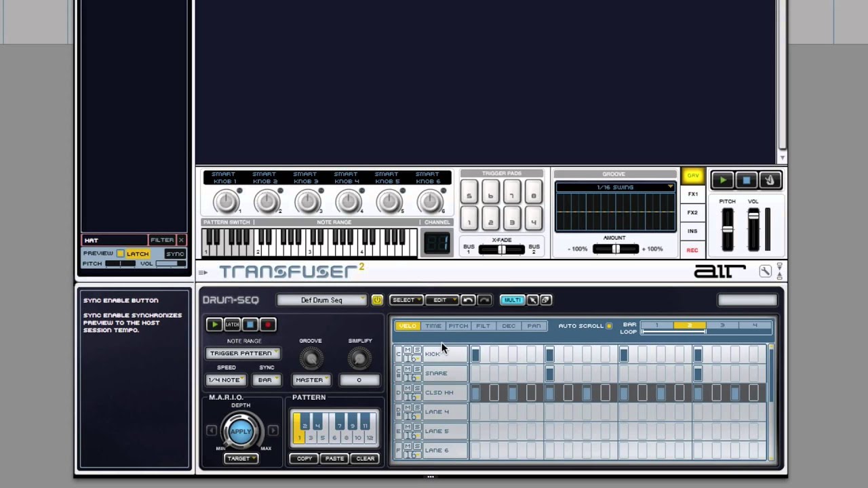Click the redo arrow icon
This screenshot has height=488, width=868.
(484, 300)
